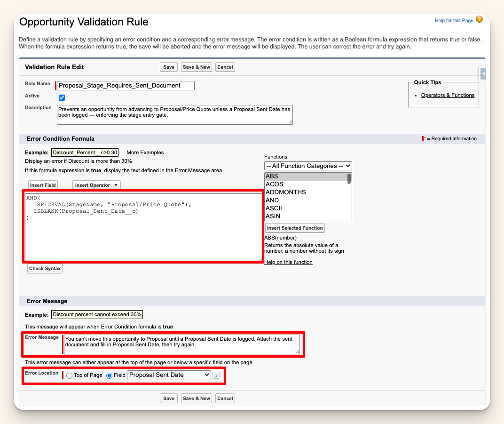Open the Proposal Sent Date field dropdown

point(169,375)
